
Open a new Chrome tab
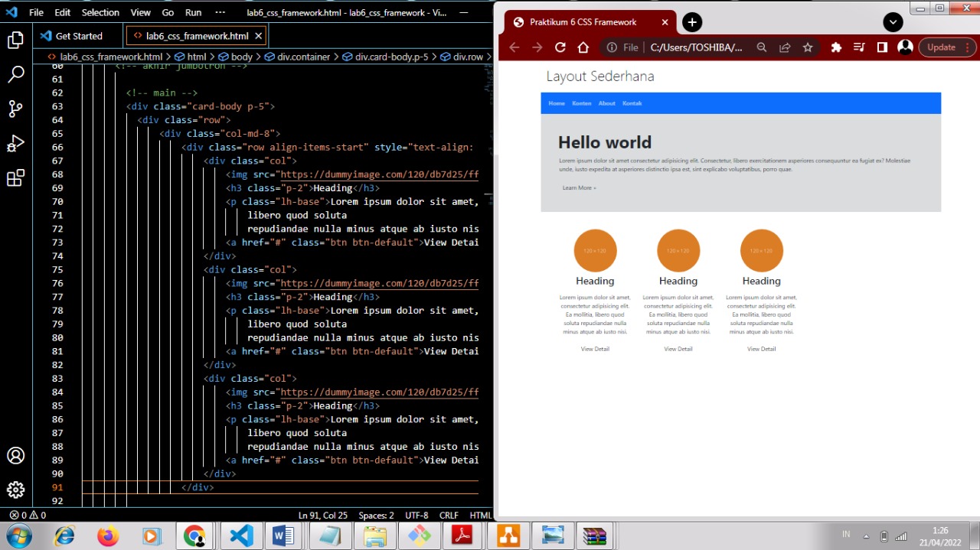(691, 22)
